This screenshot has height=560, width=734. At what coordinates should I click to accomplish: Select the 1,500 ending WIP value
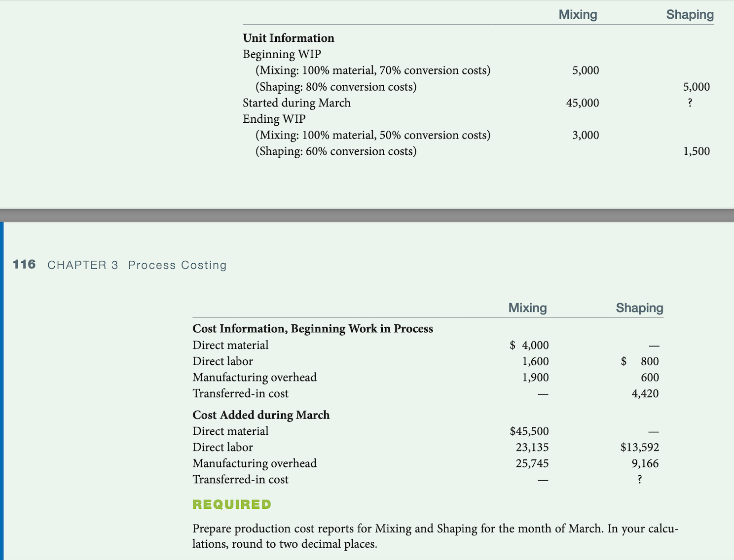pos(697,151)
